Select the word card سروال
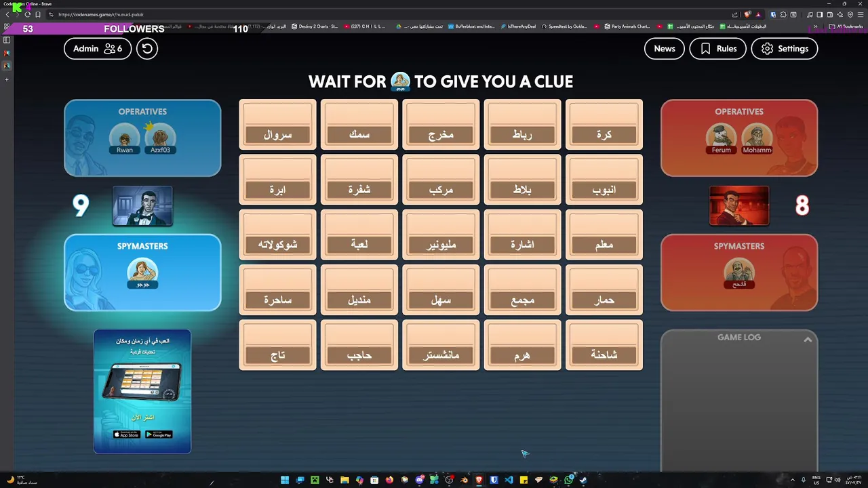 click(277, 125)
